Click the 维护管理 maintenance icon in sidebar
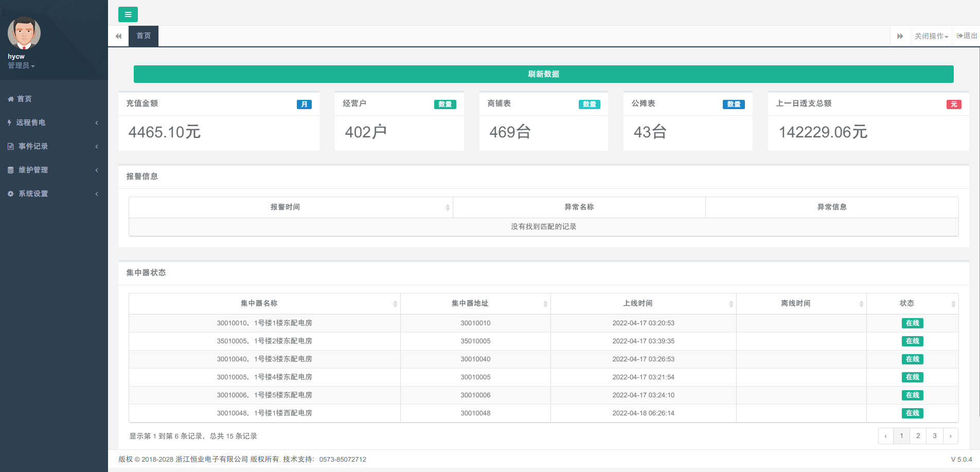This screenshot has width=980, height=472. click(x=10, y=170)
